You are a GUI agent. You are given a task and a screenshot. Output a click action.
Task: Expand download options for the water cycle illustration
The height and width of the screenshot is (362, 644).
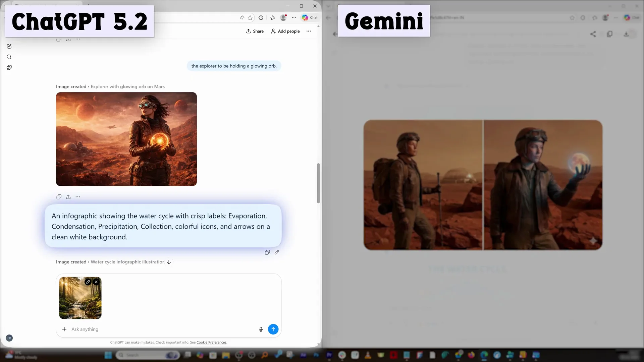[169, 262]
